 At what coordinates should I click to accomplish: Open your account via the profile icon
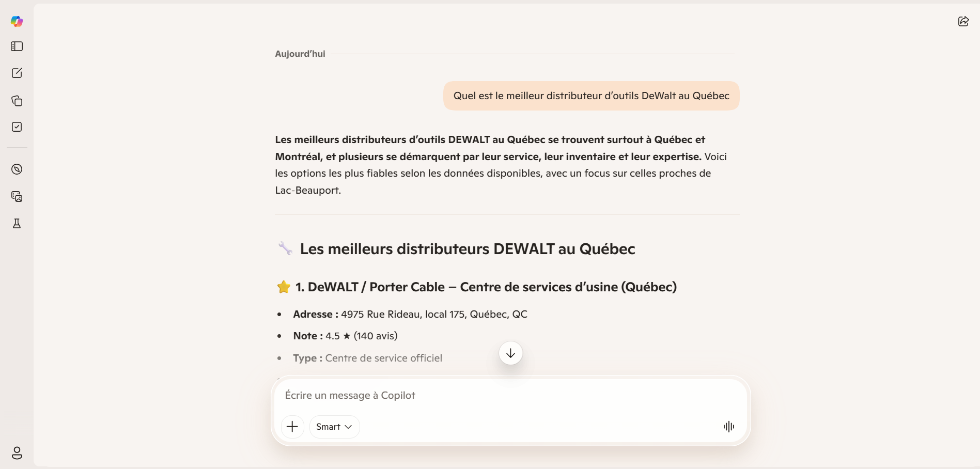(x=17, y=454)
